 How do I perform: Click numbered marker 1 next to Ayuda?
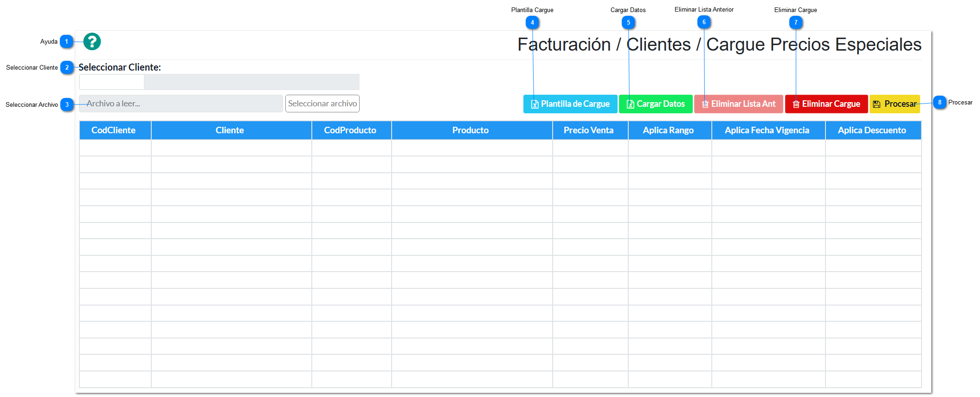66,42
